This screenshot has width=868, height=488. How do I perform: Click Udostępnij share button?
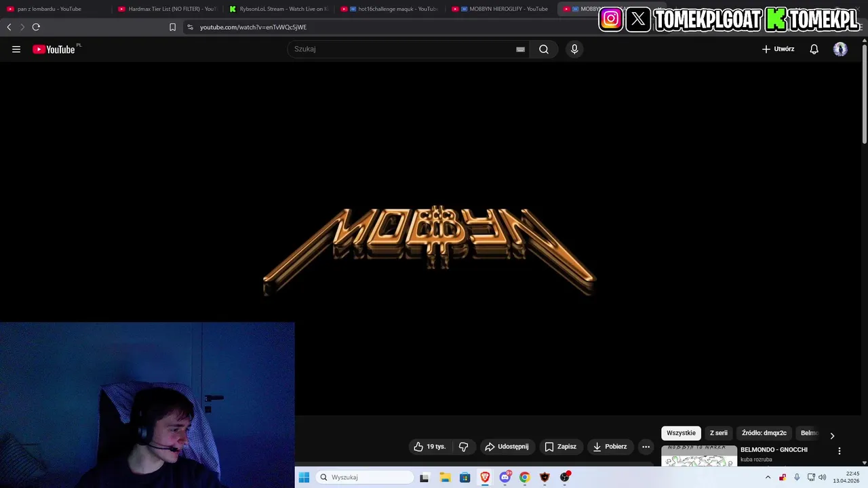507,447
